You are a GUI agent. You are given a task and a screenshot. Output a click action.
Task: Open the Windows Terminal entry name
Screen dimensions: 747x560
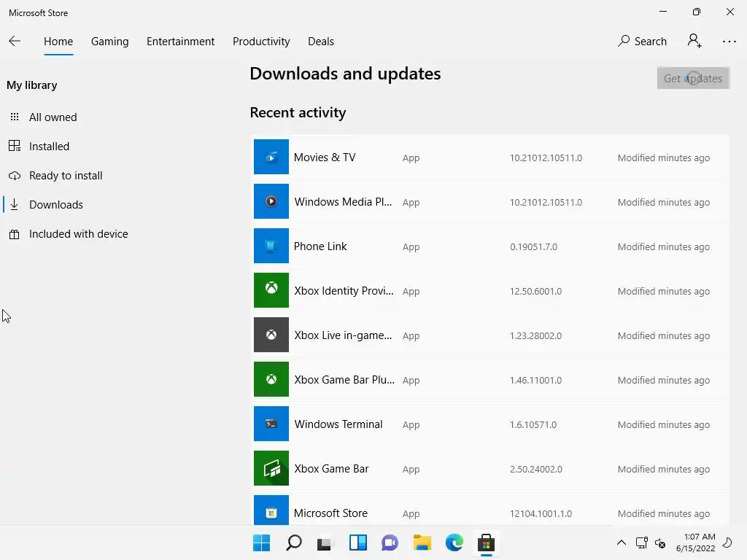[x=338, y=424]
